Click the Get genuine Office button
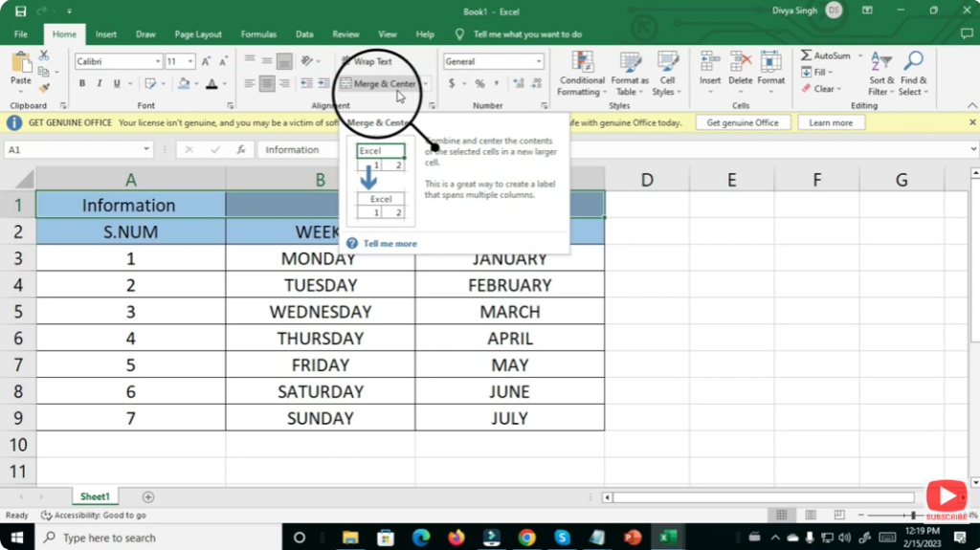 [x=743, y=122]
